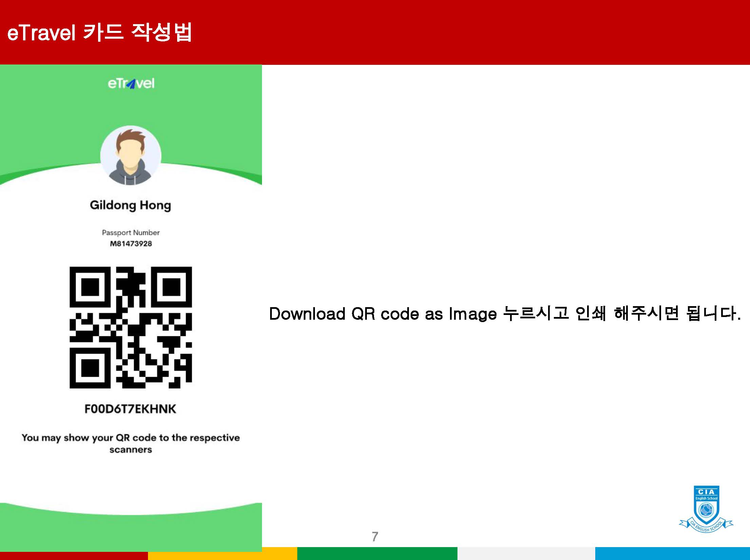Select passport number M81473928
The height and width of the screenshot is (560, 750).
(x=131, y=243)
